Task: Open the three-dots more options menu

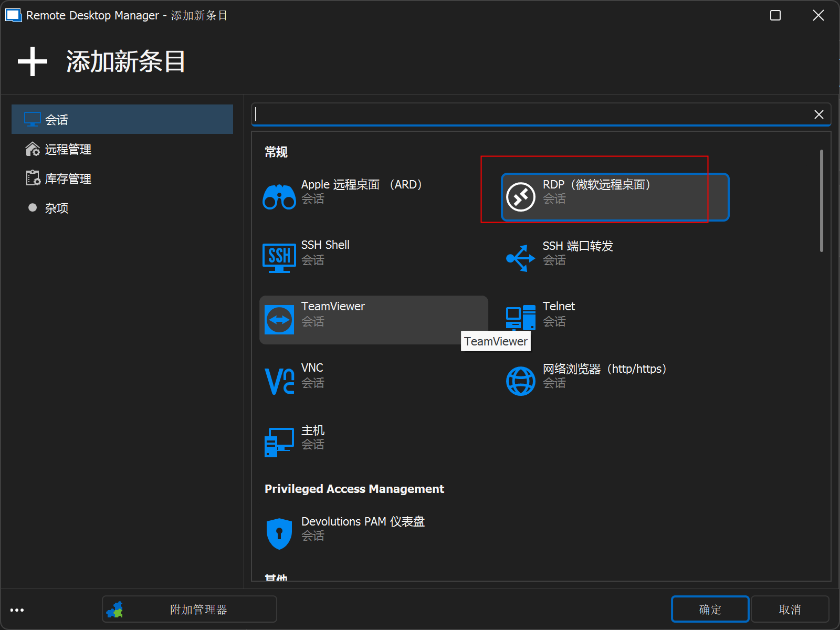Action: coord(17,610)
